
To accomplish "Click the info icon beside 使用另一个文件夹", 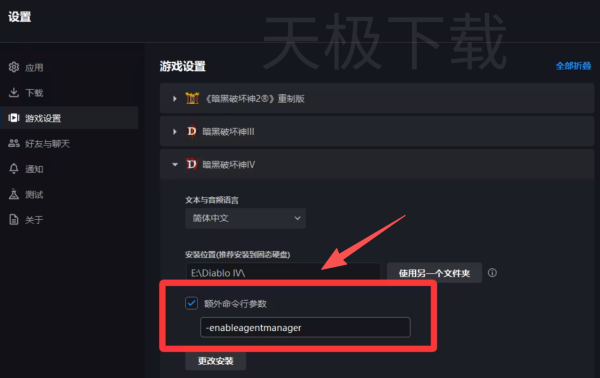I will coord(492,273).
